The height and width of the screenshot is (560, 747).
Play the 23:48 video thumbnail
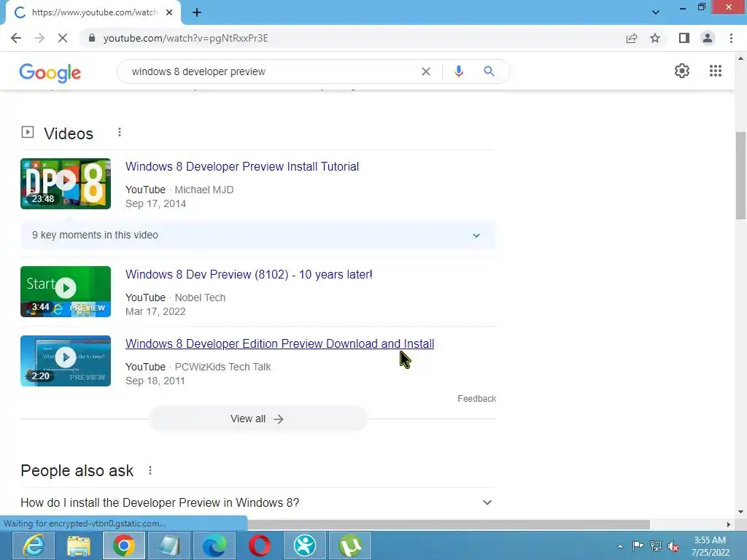point(66,184)
